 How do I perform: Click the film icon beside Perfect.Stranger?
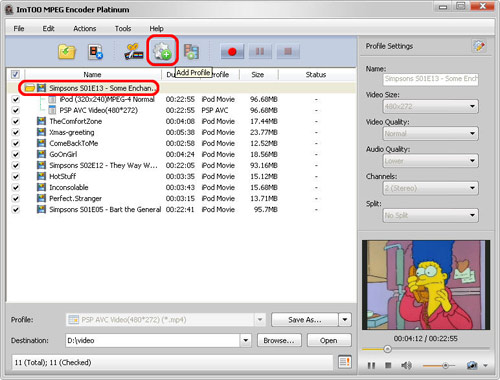click(41, 198)
